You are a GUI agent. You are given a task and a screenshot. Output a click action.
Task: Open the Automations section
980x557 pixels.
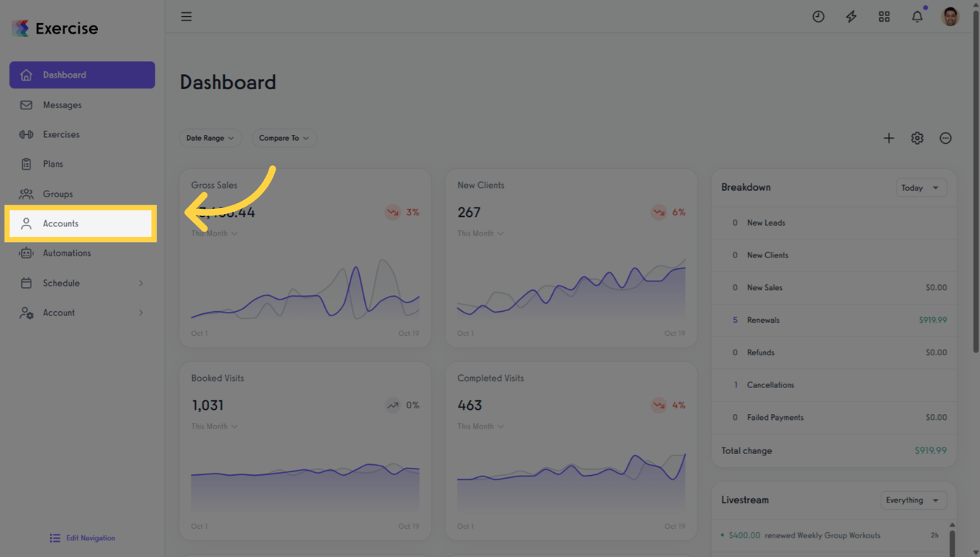click(67, 252)
